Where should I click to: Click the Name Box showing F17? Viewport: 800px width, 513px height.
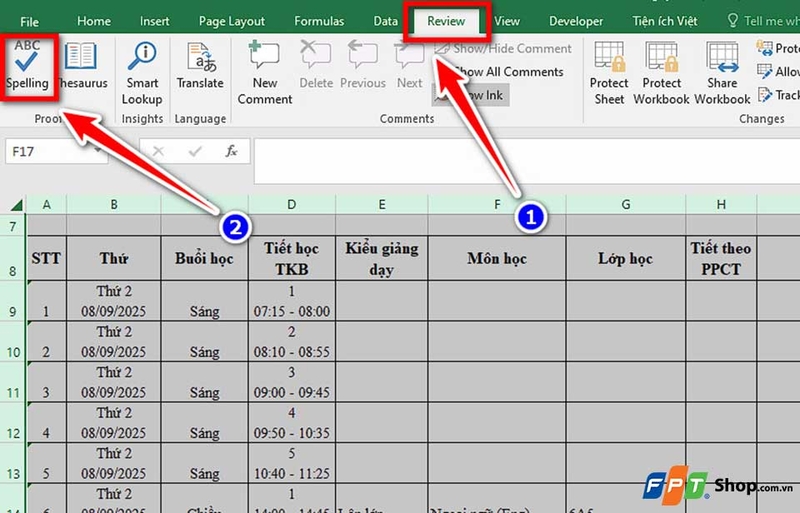pos(56,151)
